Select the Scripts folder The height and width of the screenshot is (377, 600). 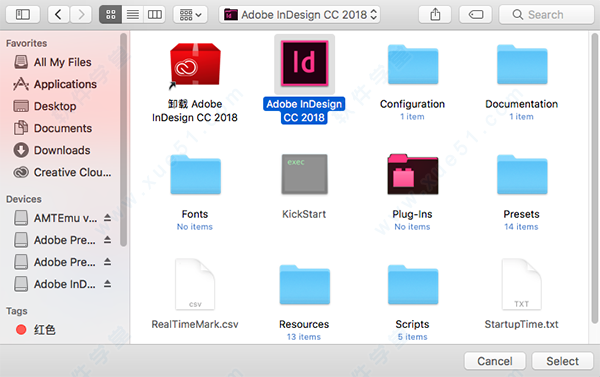coord(412,284)
